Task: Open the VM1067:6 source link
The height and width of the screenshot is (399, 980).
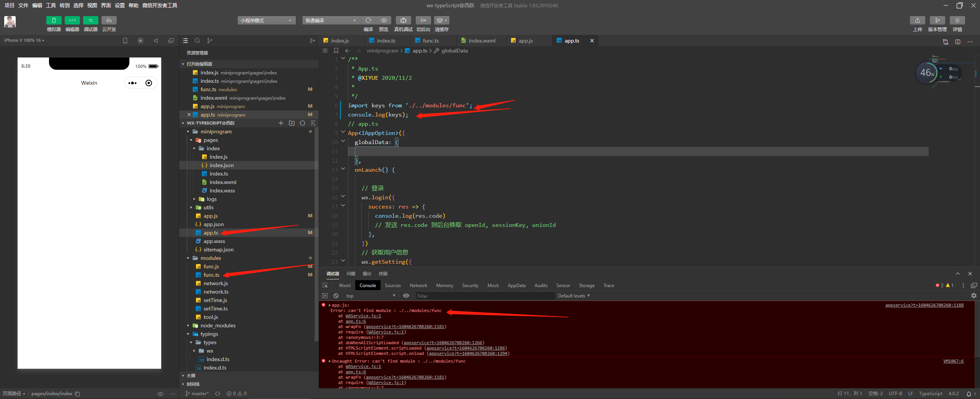Action: pyautogui.click(x=953, y=361)
